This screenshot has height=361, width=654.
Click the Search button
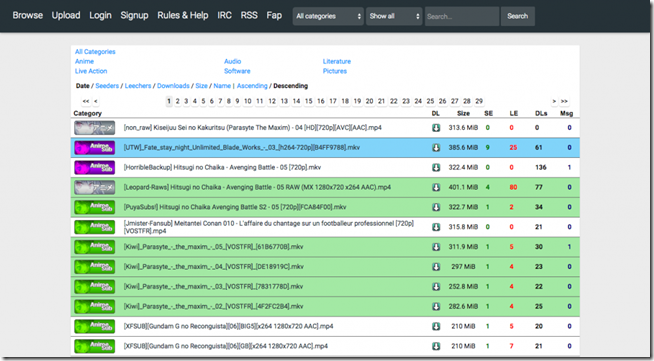(x=518, y=16)
